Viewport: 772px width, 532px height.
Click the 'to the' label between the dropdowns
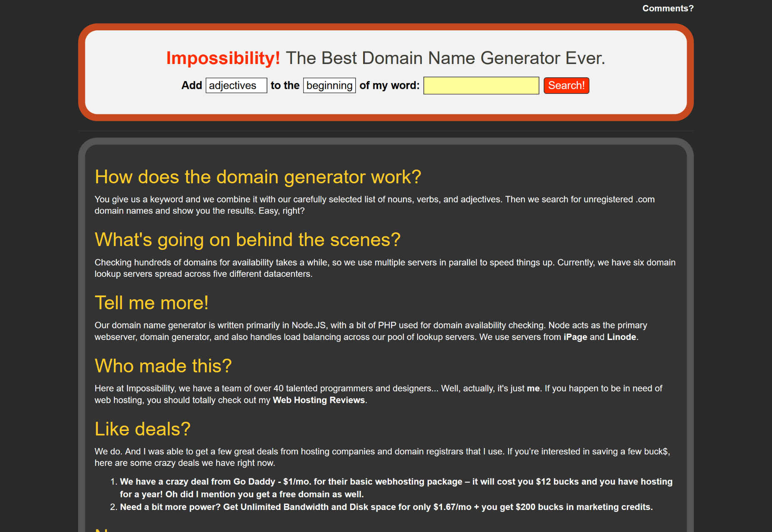coord(285,86)
